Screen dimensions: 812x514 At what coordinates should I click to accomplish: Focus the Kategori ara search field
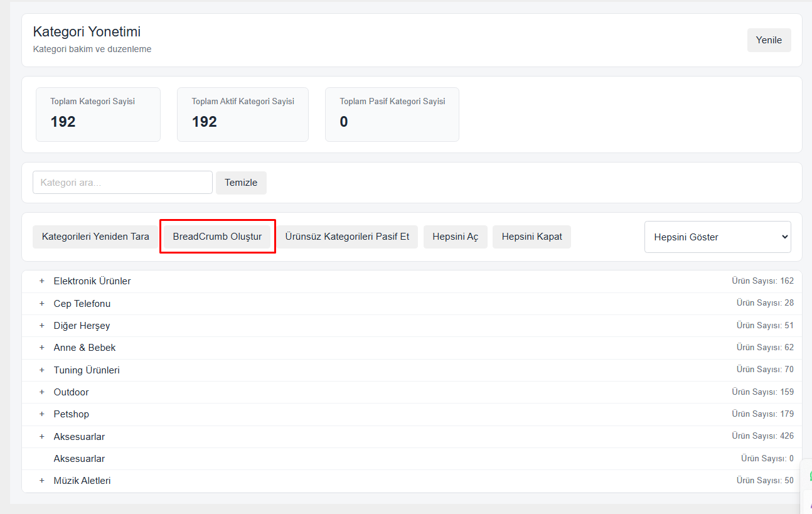[122, 183]
